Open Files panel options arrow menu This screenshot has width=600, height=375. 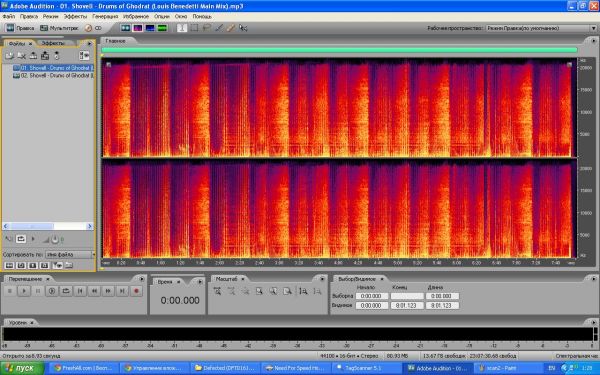click(x=90, y=44)
